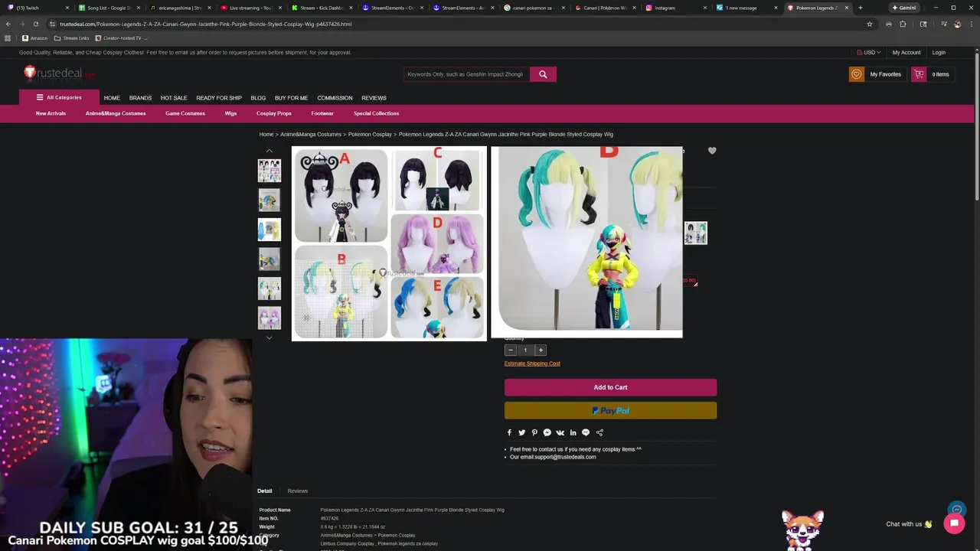
Task: Select the last purple wig thumbnail
Action: coord(269,318)
